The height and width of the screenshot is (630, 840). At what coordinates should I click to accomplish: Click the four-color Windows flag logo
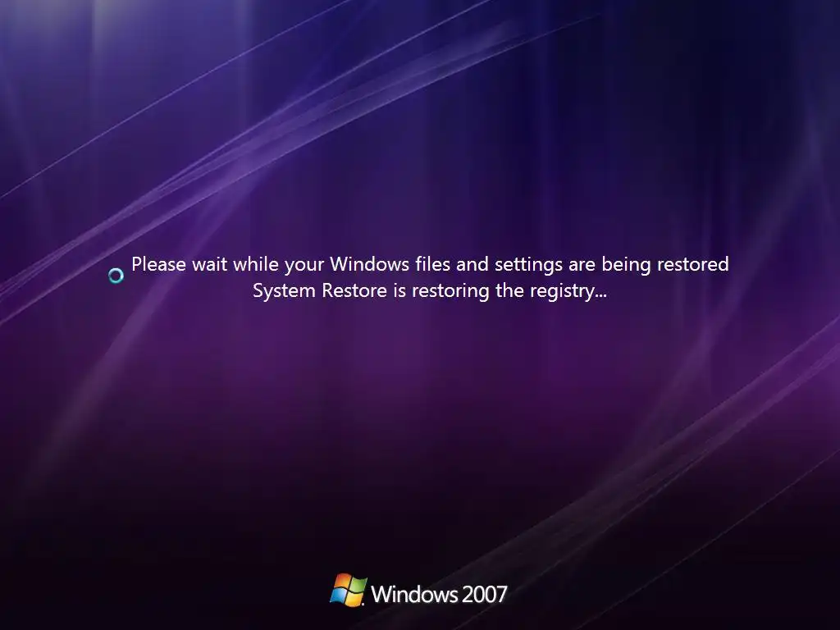click(x=348, y=591)
